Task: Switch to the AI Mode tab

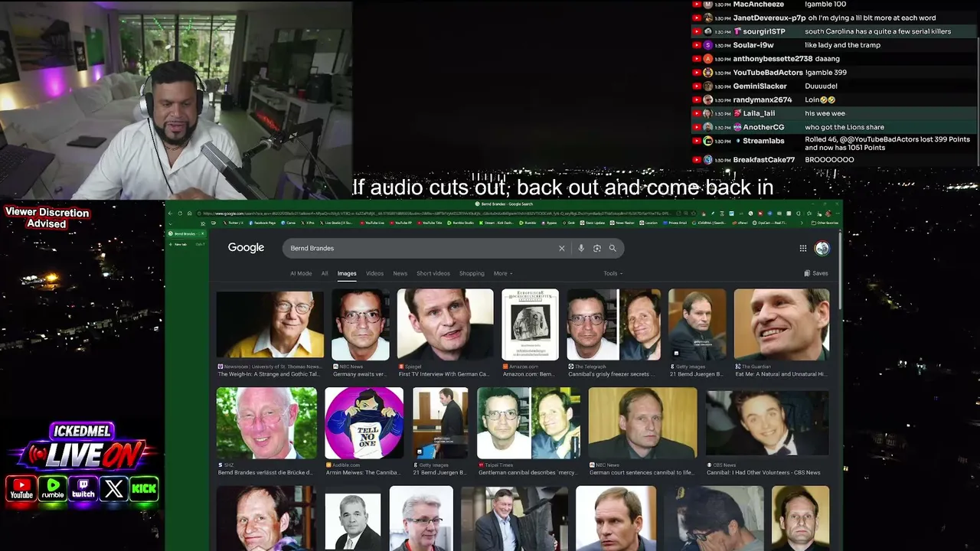Action: 301,273
